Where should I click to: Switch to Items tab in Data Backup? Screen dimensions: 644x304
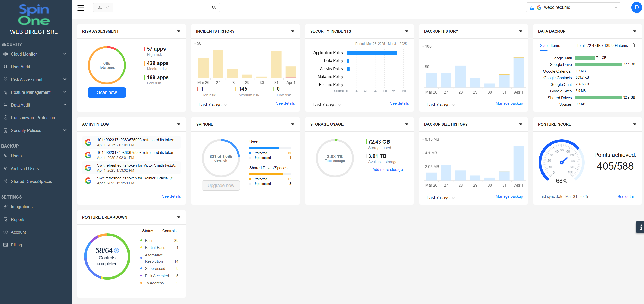[x=555, y=46]
